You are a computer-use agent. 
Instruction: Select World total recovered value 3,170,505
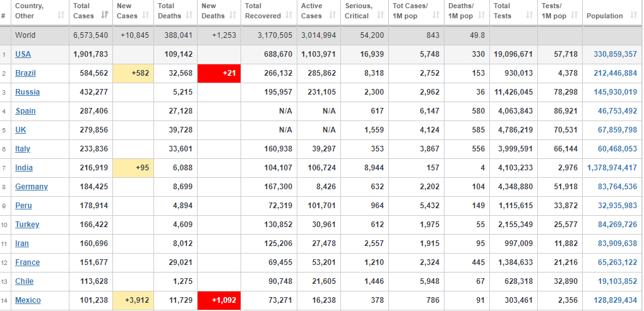pos(275,35)
